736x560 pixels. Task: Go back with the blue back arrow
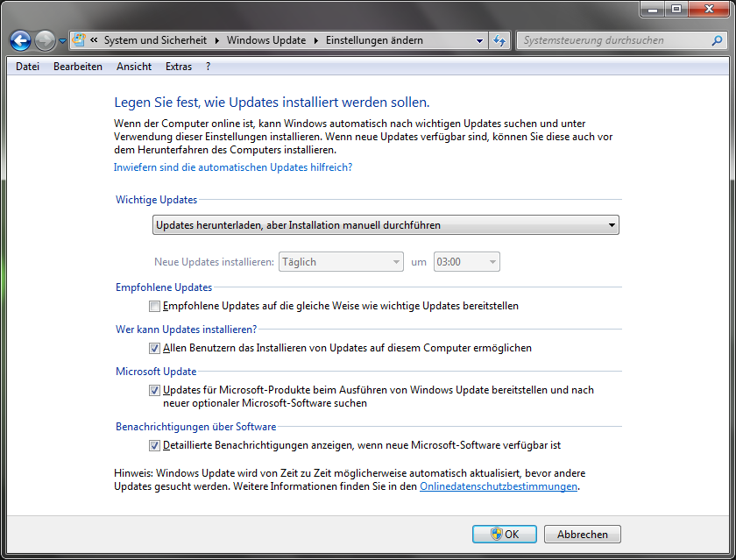(21, 41)
